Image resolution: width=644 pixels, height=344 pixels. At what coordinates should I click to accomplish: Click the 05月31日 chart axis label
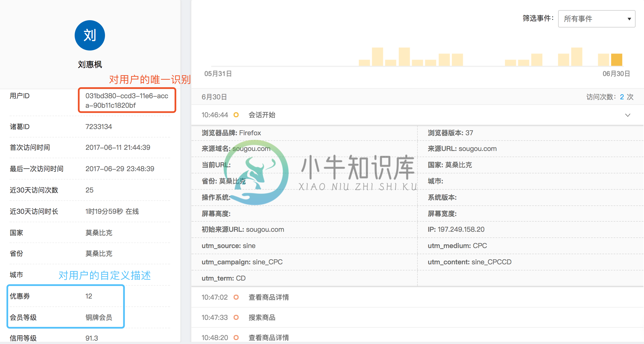(x=218, y=74)
